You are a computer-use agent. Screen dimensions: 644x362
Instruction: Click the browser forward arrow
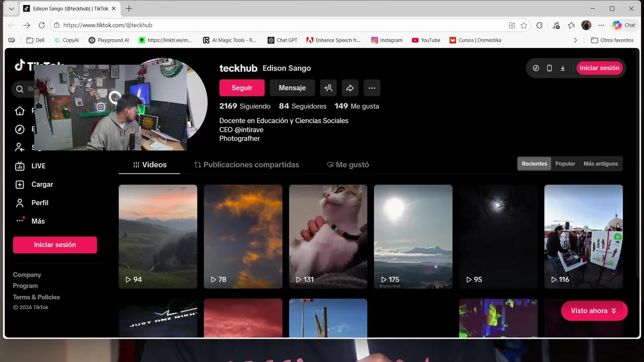click(x=27, y=25)
